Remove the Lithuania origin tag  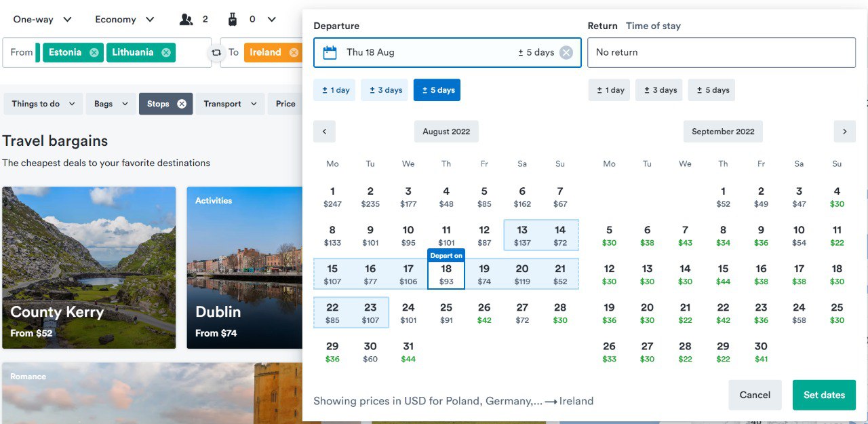(165, 53)
